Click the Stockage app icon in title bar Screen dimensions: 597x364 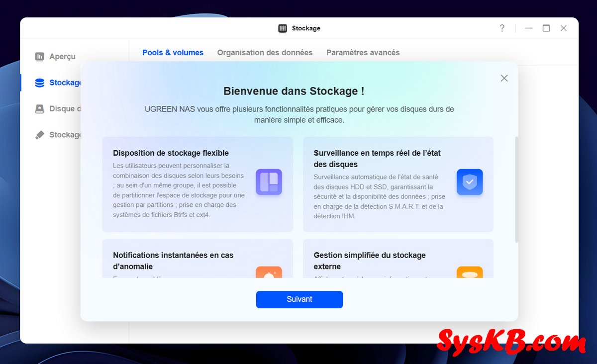click(x=283, y=28)
